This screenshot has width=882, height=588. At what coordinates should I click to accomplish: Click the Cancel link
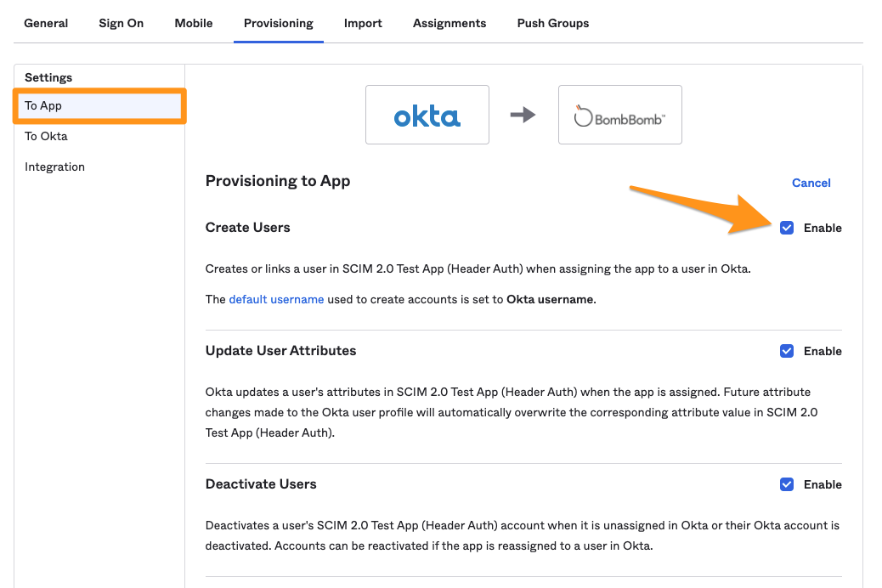(x=811, y=183)
